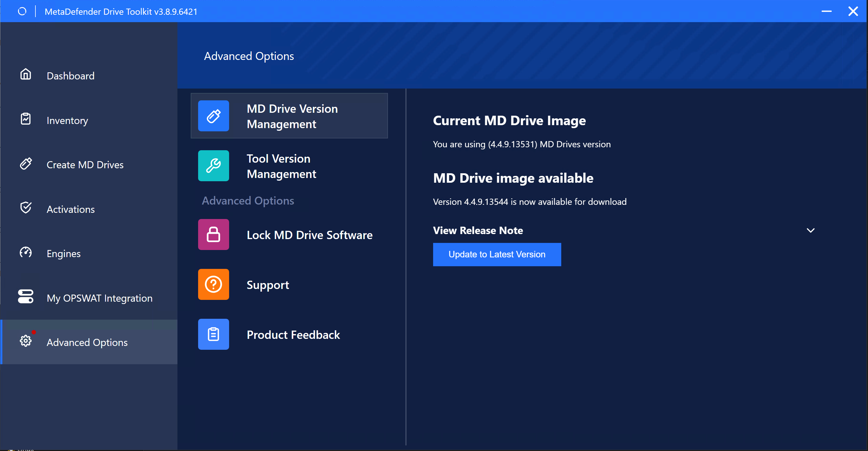Viewport: 868px width, 451px height.
Task: Click the magenta padlock icon
Action: 214,234
